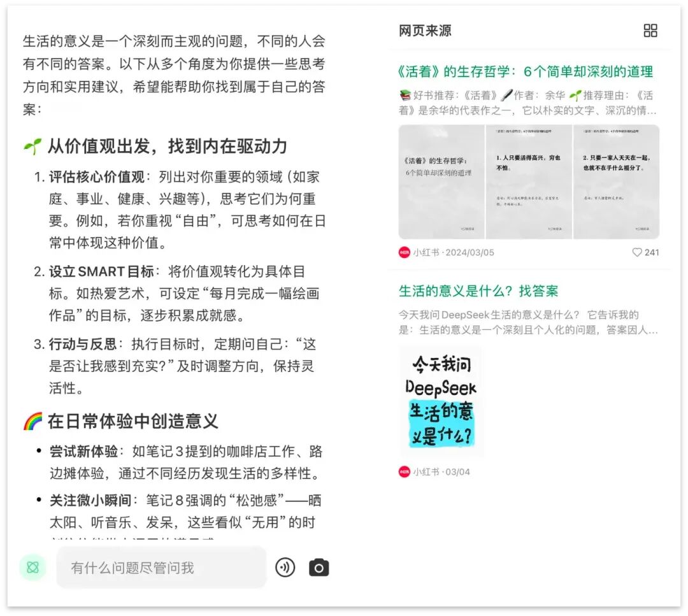
Task: Click the sprout emoji before 从价值观出发
Action: [x=32, y=147]
